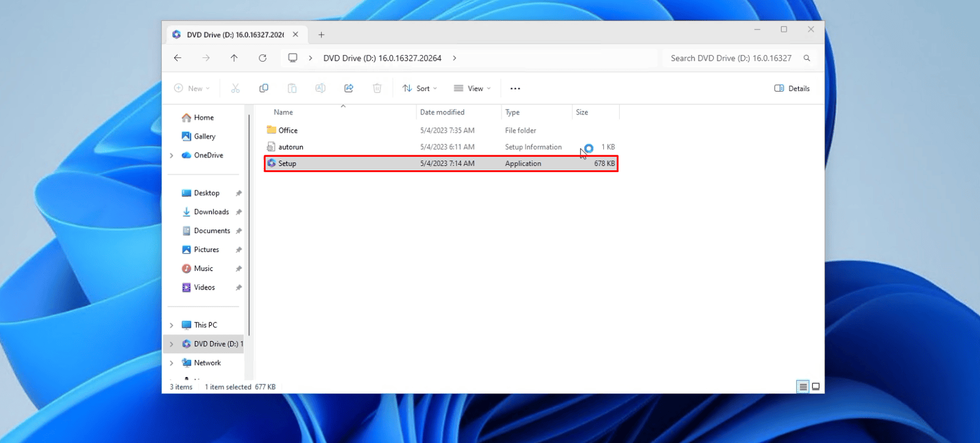
Task: Click chevron after DVD Drive in address bar
Action: click(454, 58)
